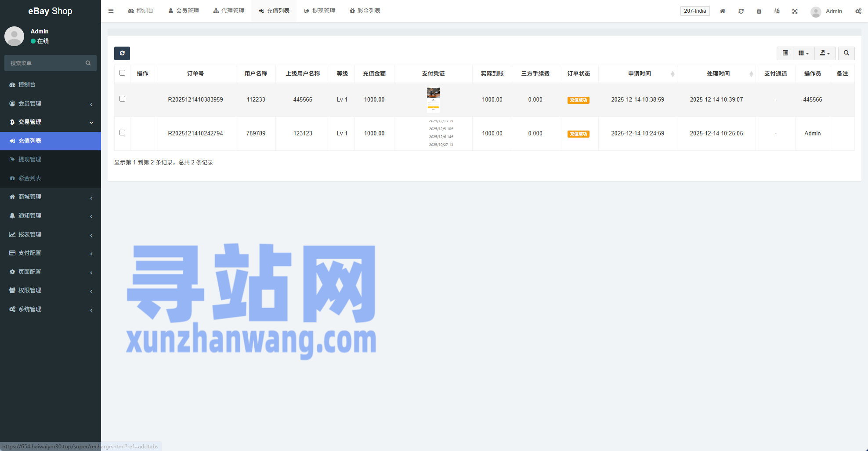
Task: Open the columns dropdown in table toolbar
Action: tap(803, 53)
